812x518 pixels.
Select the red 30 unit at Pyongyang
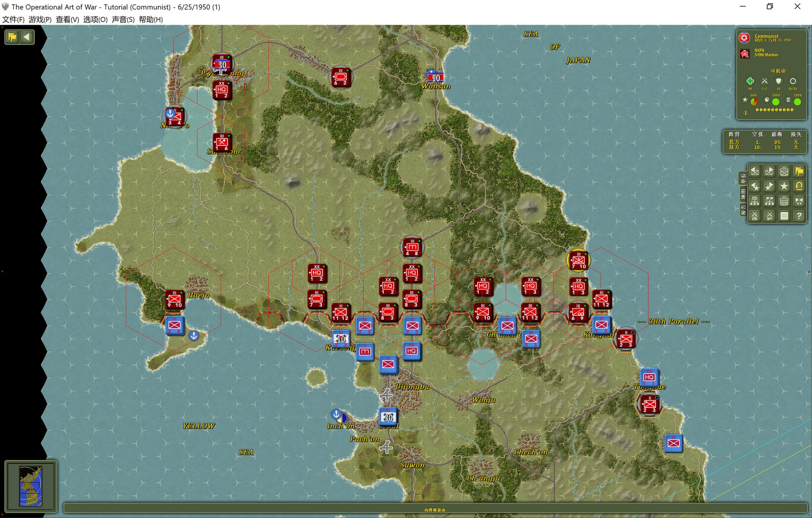pyautogui.click(x=222, y=64)
